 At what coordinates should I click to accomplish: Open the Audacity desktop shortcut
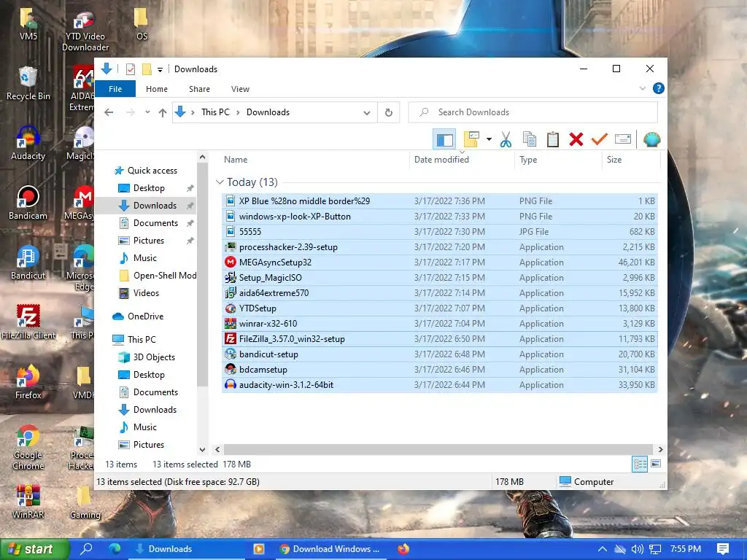[x=28, y=143]
